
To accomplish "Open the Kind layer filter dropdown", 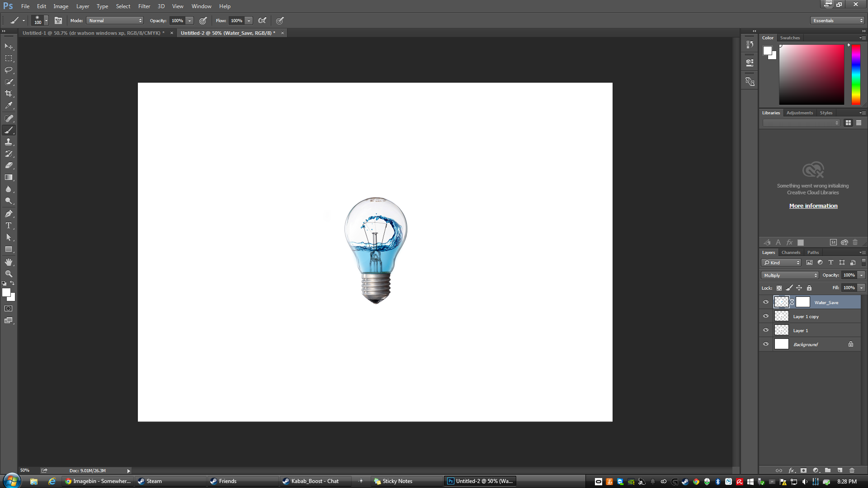I will click(x=781, y=263).
